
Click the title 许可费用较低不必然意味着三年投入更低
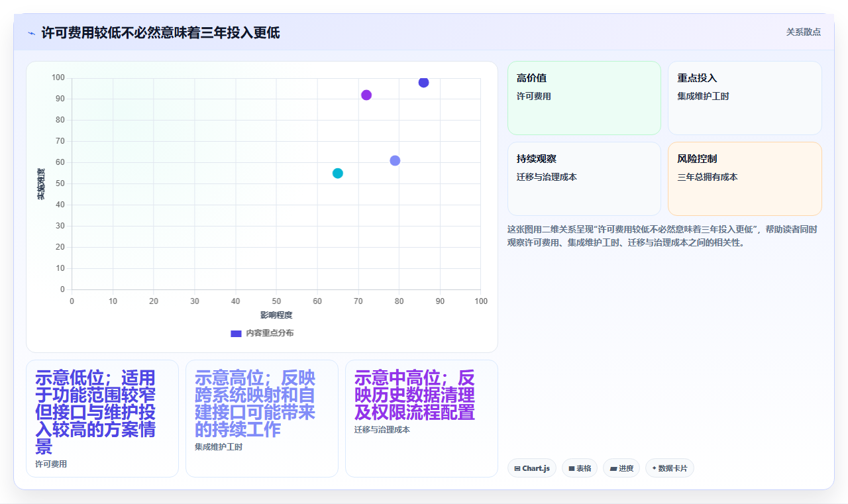click(x=161, y=32)
